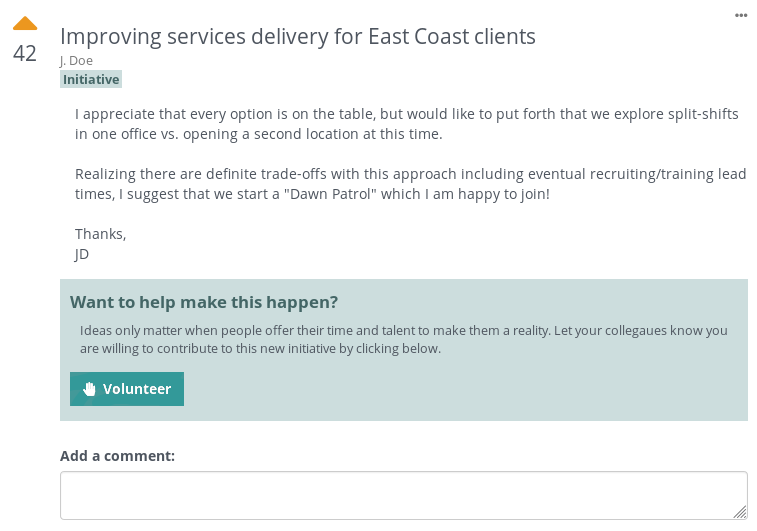The image size is (757, 531).
Task: Click the comment box resize grip
Action: click(740, 512)
